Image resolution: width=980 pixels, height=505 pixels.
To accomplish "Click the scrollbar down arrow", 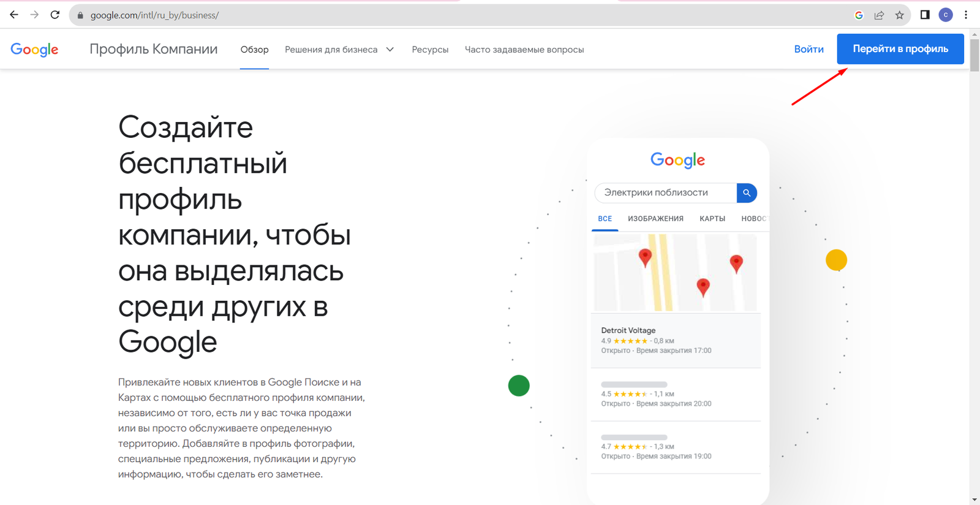I will [974, 499].
